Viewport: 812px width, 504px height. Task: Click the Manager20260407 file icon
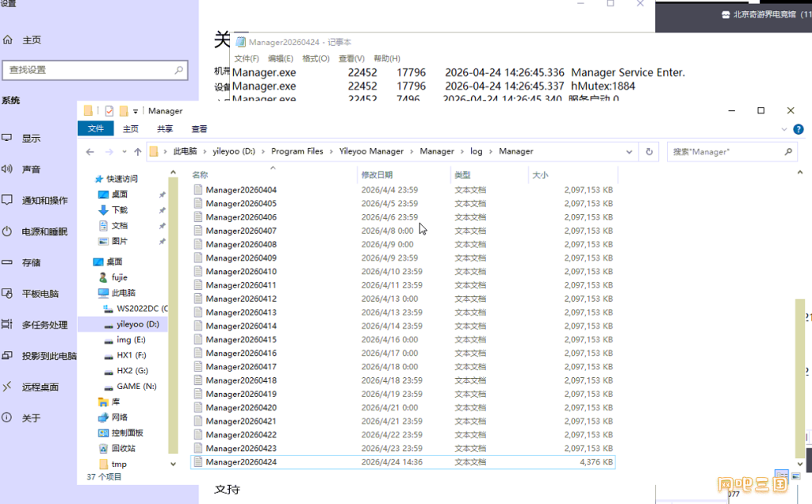coord(197,231)
